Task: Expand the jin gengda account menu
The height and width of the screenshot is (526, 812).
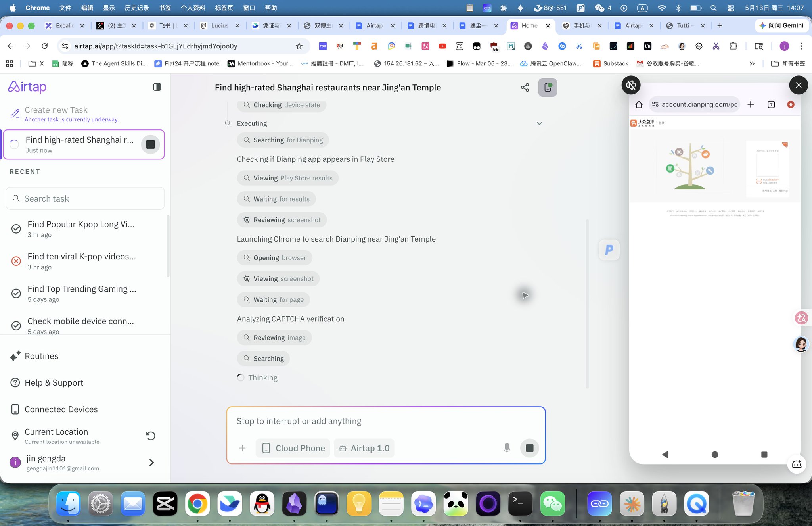Action: click(x=151, y=462)
